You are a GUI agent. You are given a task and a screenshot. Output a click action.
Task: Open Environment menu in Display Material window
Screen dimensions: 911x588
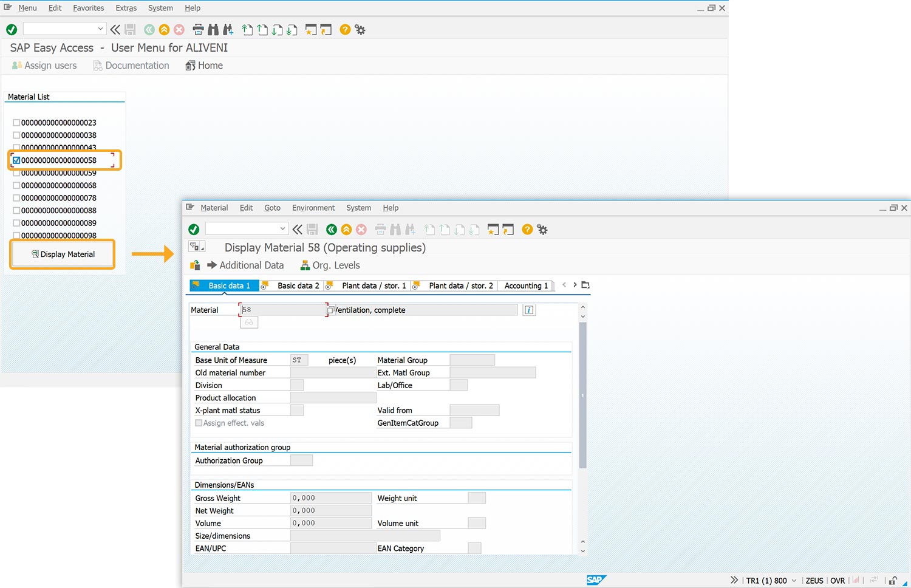(x=313, y=208)
